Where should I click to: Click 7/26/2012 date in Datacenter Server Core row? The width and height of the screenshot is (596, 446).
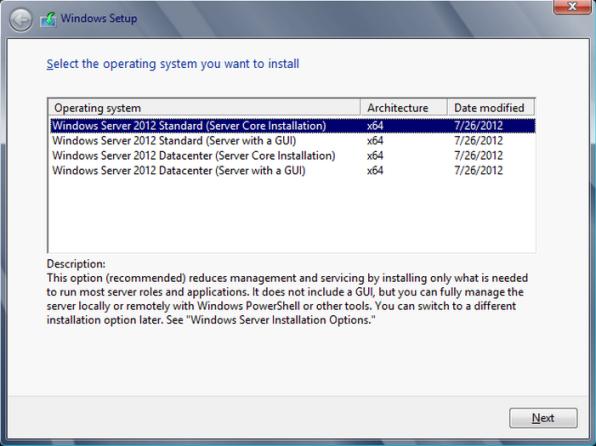[x=479, y=156]
